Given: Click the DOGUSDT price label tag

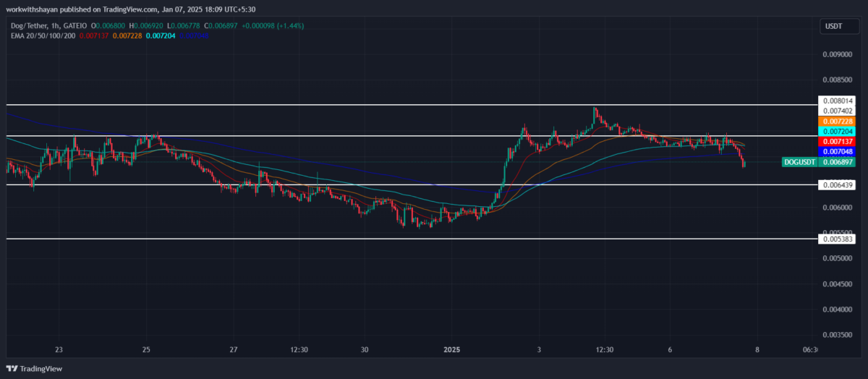Looking at the screenshot, I should pos(800,163).
